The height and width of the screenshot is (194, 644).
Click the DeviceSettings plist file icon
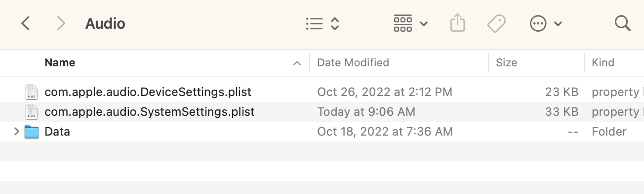[32, 92]
